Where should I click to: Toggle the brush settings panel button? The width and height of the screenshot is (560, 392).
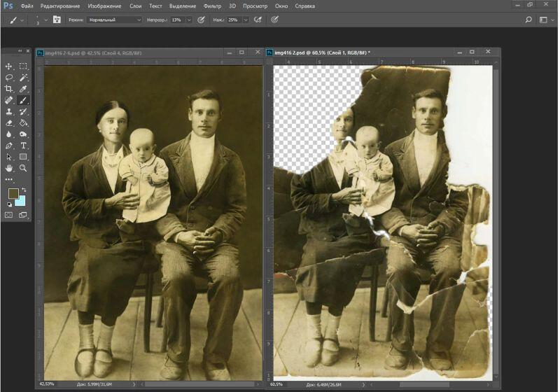pyautogui.click(x=57, y=20)
